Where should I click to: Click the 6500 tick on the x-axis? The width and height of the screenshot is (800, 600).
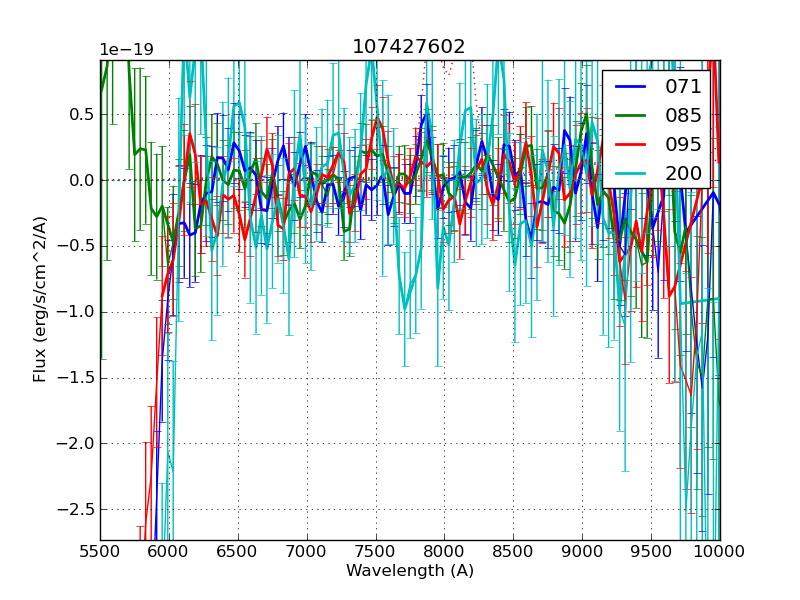[238, 551]
